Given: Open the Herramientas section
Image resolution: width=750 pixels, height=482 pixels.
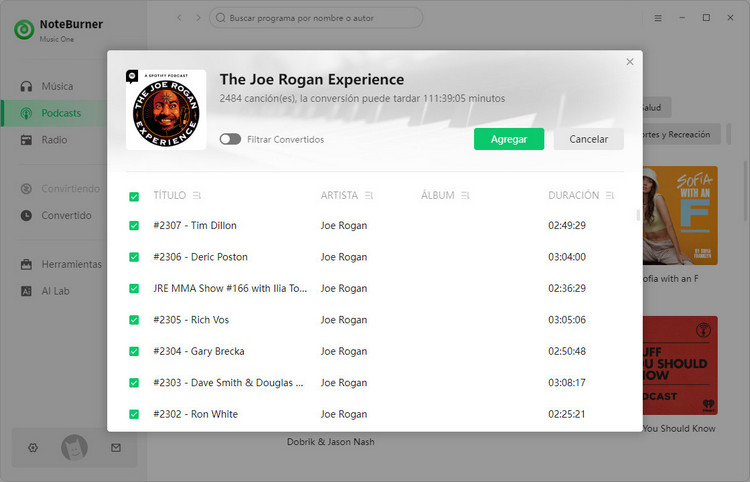Looking at the screenshot, I should 55,264.
